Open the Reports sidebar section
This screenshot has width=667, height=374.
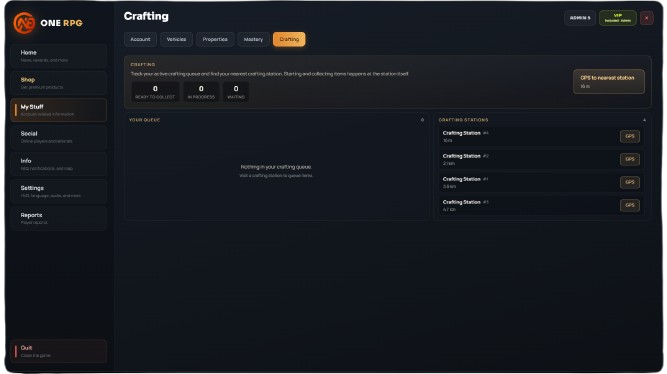pyautogui.click(x=59, y=218)
